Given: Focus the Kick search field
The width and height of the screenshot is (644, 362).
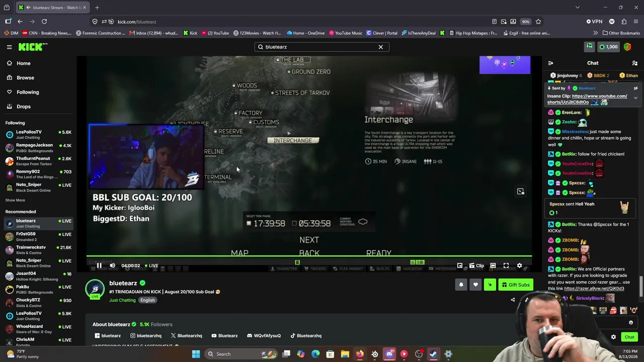Looking at the screenshot, I should [x=321, y=47].
